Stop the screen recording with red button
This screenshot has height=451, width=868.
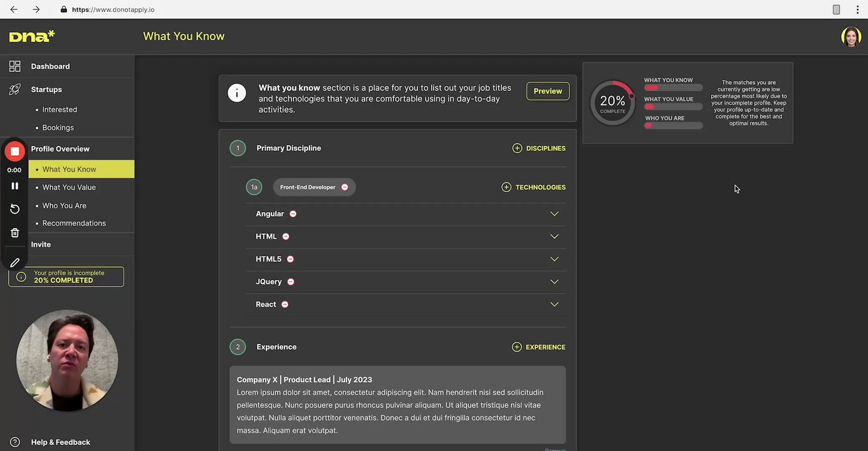tap(14, 152)
